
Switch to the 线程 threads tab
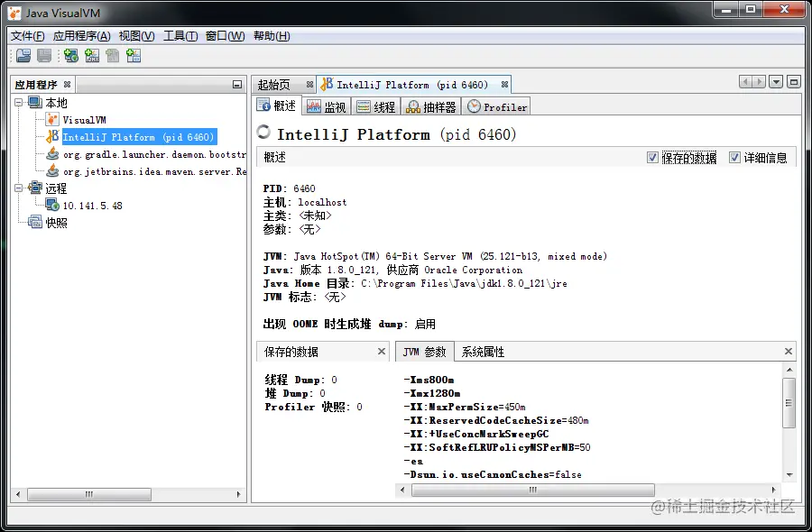point(376,107)
